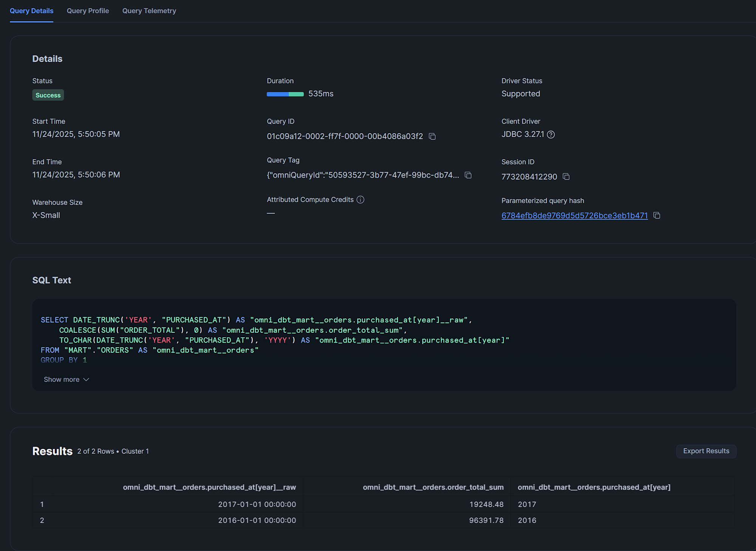Copy the Session ID number

point(566,177)
